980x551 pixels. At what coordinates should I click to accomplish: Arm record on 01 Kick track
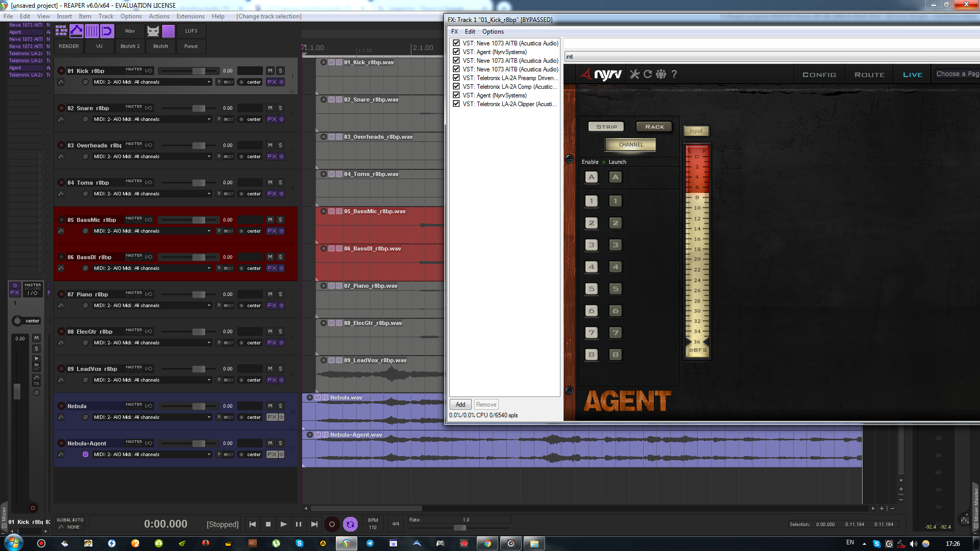pos(61,71)
